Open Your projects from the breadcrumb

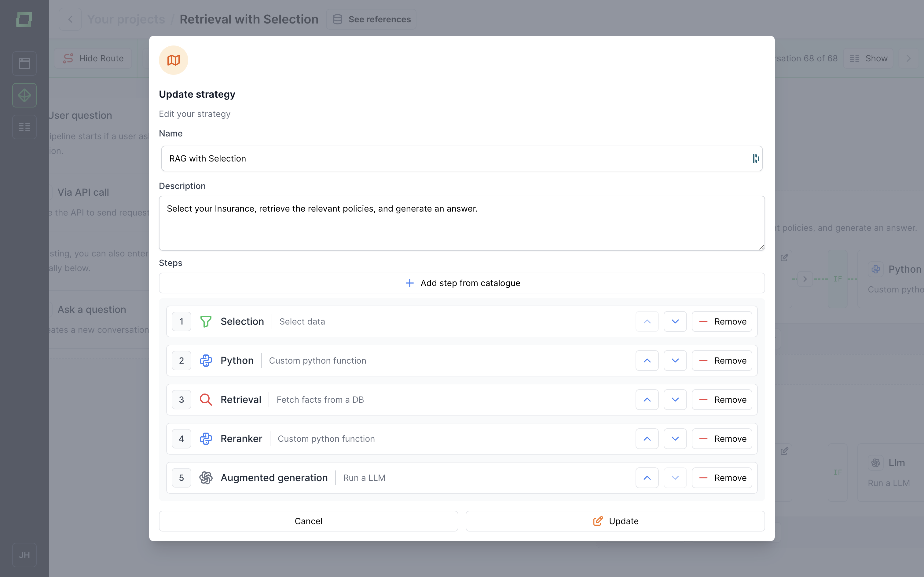[x=126, y=19]
